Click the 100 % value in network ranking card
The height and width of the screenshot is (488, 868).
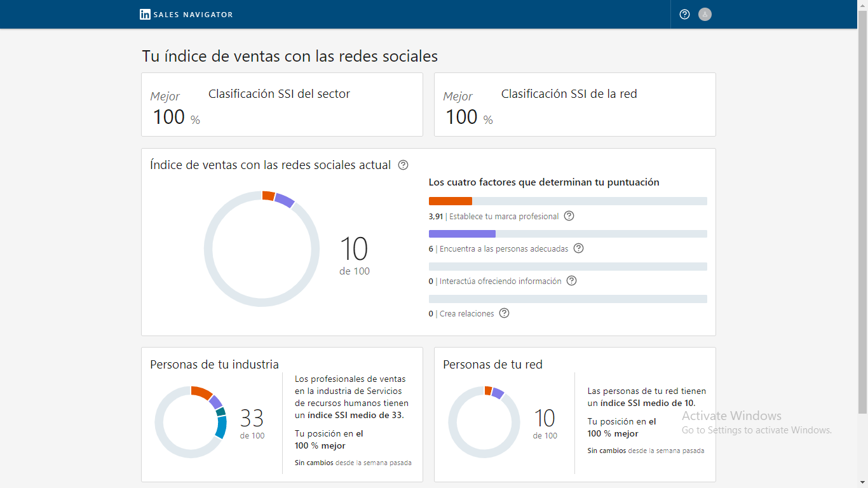click(x=469, y=118)
